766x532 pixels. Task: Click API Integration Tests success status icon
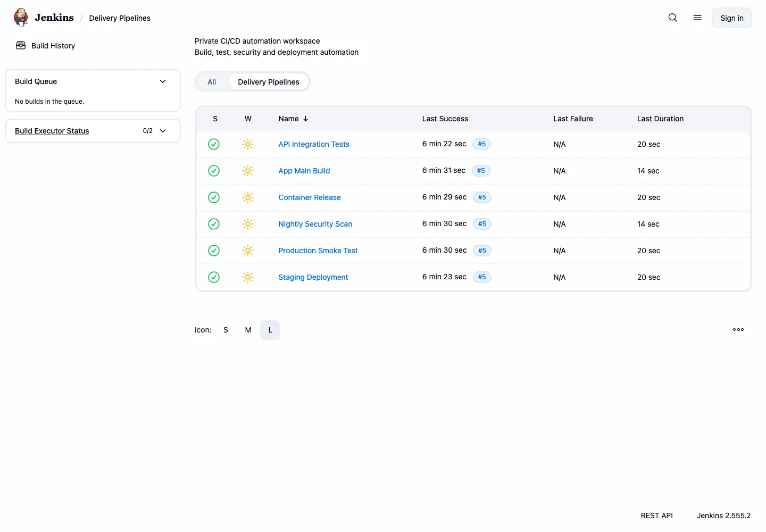pos(214,144)
